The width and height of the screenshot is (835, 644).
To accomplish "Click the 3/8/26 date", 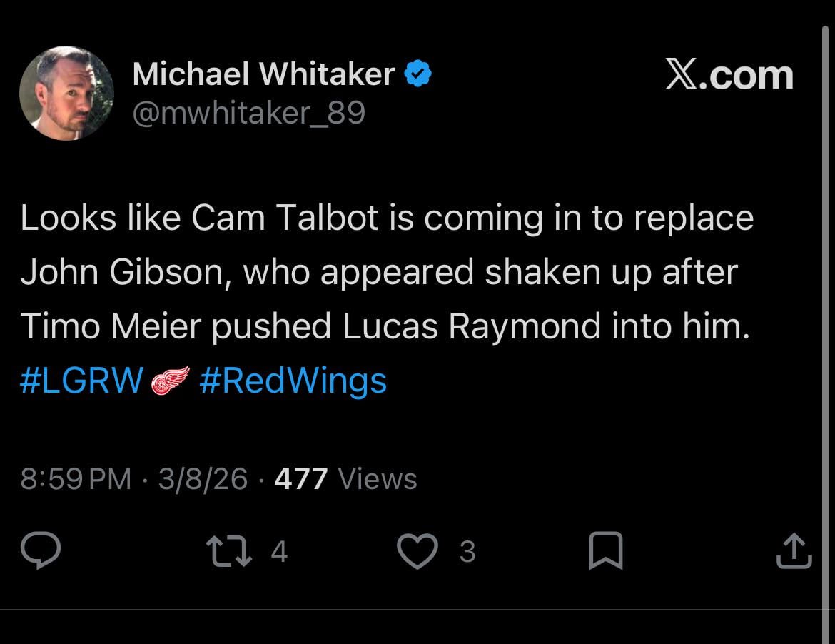I will click(203, 478).
